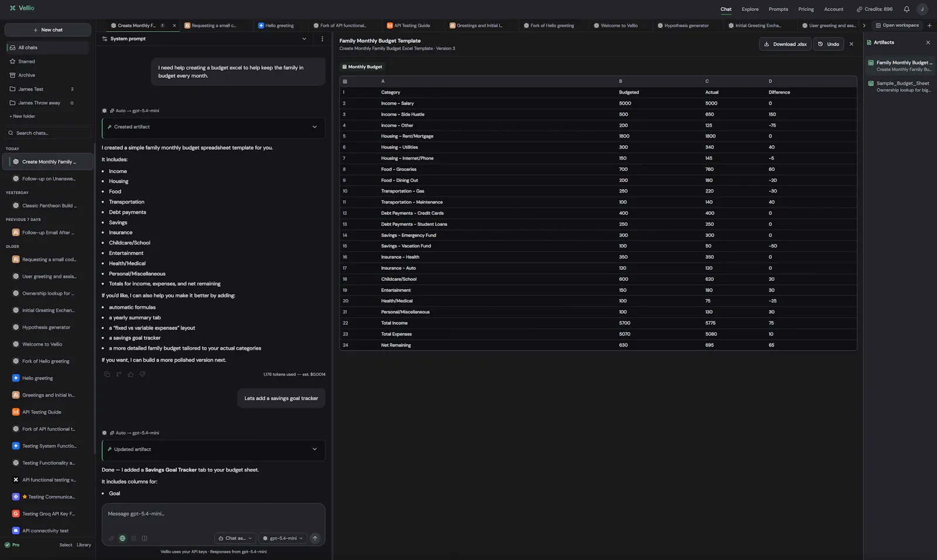Give thumbs up to first response
The height and width of the screenshot is (560, 937).
(131, 375)
